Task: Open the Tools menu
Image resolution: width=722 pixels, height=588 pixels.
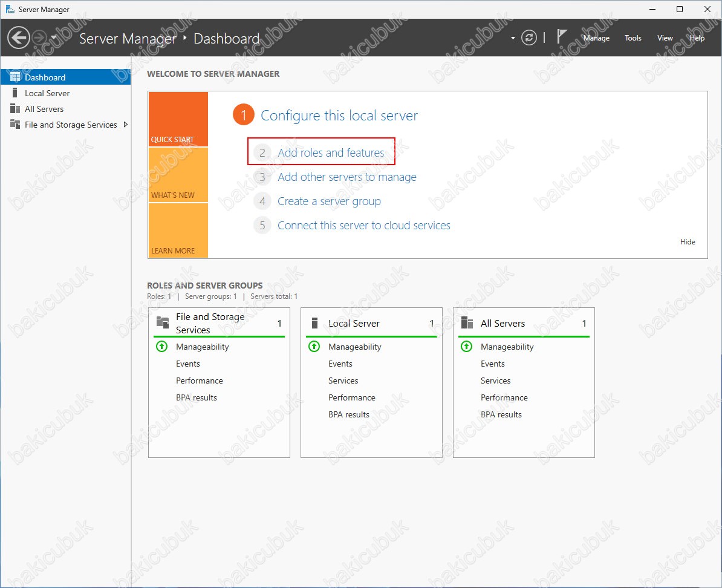Action: tap(633, 38)
